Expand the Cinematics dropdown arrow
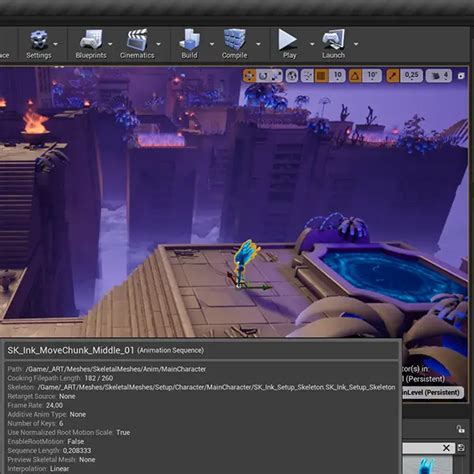474x474 pixels. coord(158,44)
